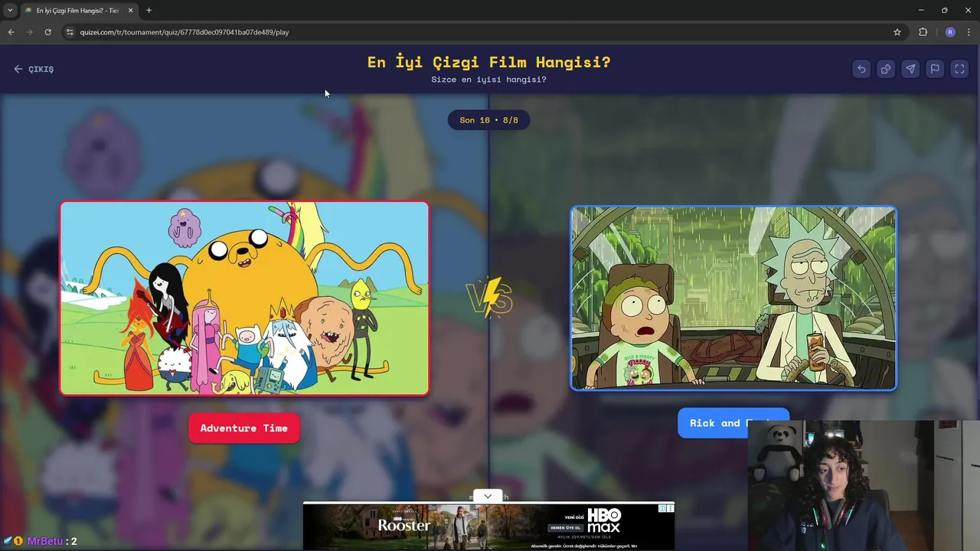Exit the quiz with the ÇIKIŞ button
The width and height of the screenshot is (980, 551).
[x=34, y=69]
